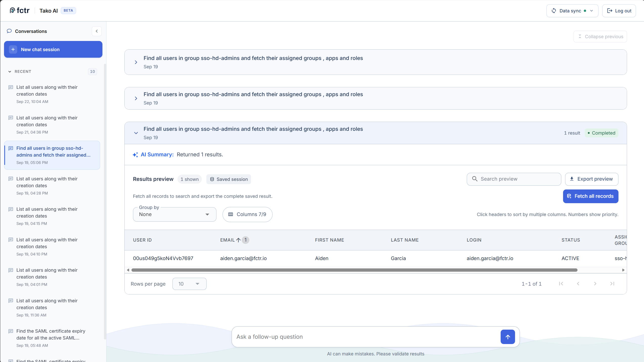Go to first page of results

tap(561, 284)
